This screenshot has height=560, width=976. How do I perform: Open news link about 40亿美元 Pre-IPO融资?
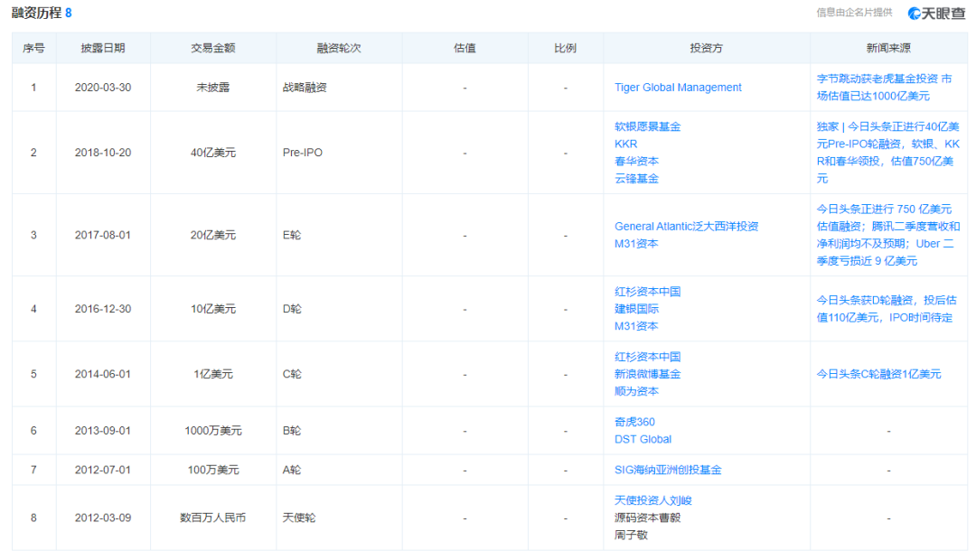(x=887, y=153)
